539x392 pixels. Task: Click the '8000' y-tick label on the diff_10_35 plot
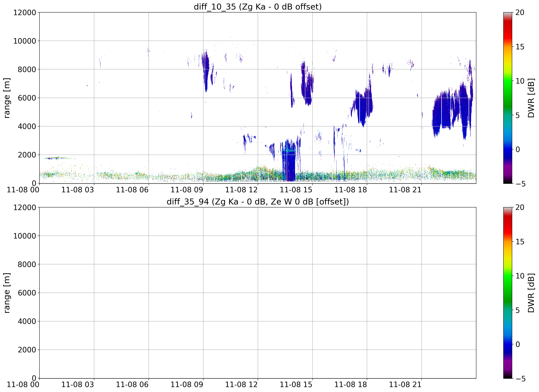tap(27, 69)
